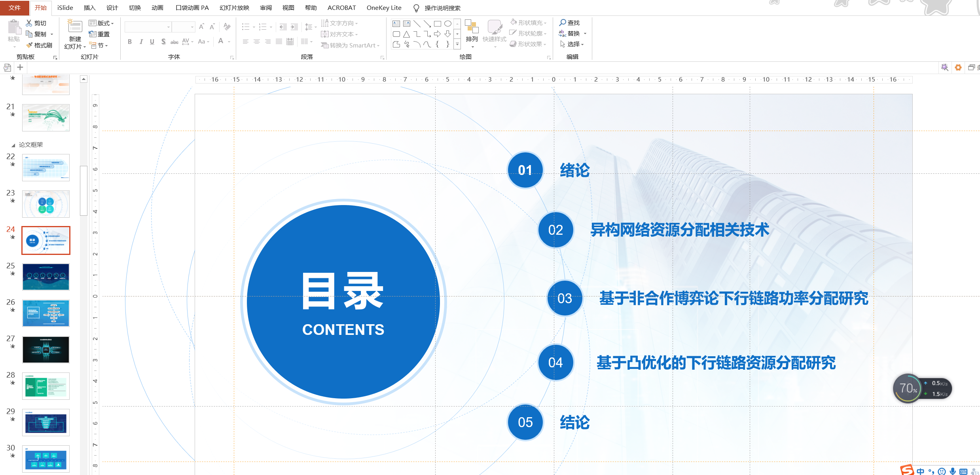Choose the arrow line shape
The image size is (980, 475).
click(x=427, y=23)
